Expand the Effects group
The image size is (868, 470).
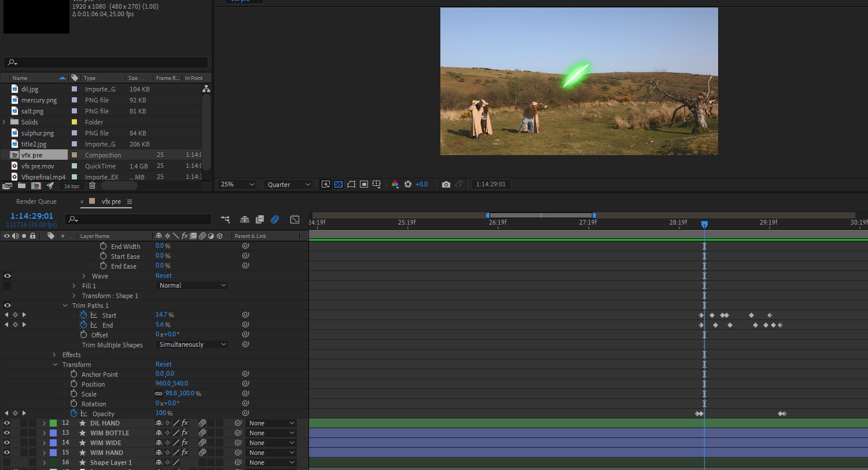point(54,355)
